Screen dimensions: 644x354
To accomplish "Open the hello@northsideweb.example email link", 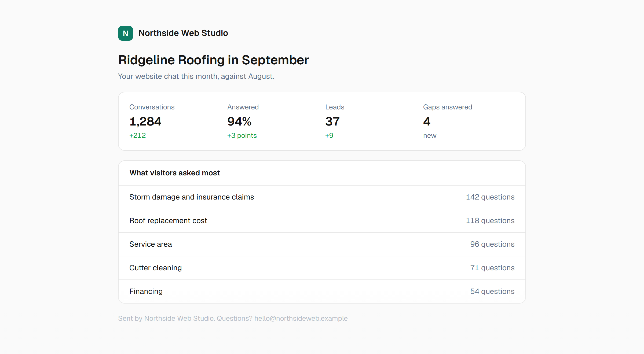I will pos(301,318).
